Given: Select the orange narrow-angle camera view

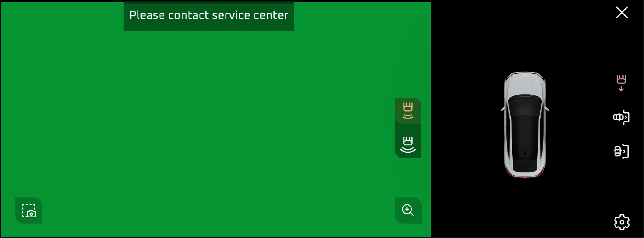Looking at the screenshot, I should point(408,111).
